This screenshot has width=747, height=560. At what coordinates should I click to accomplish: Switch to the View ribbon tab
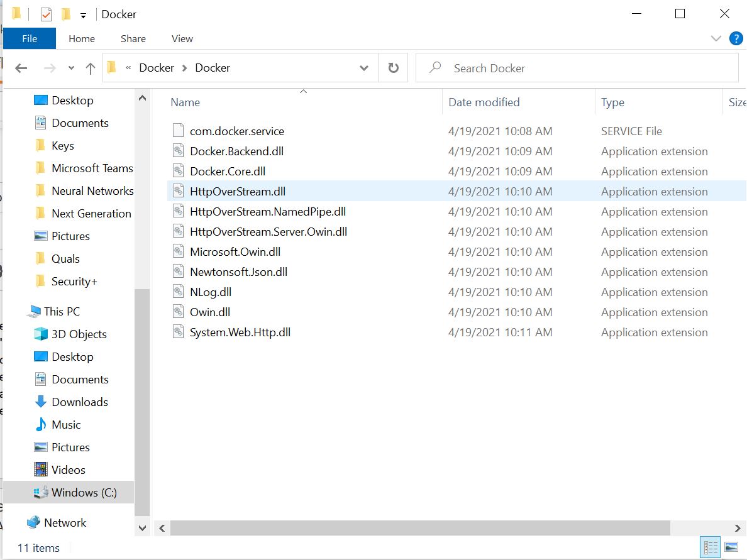coord(182,38)
